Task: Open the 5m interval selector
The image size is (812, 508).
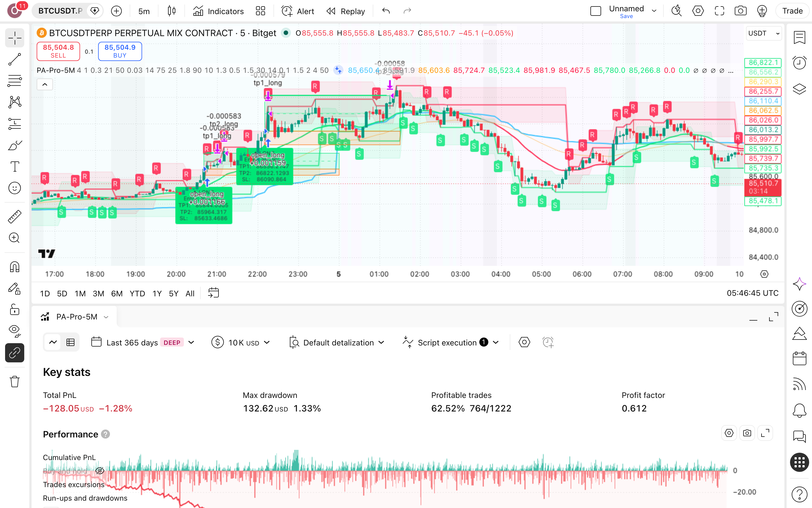Action: tap(144, 11)
